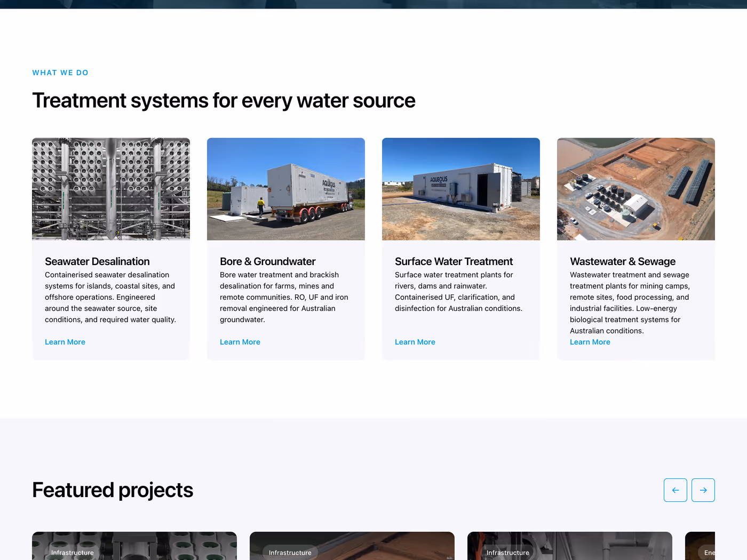Open the third Infrastructure project card
This screenshot has height=560, width=747.
[x=570, y=546]
